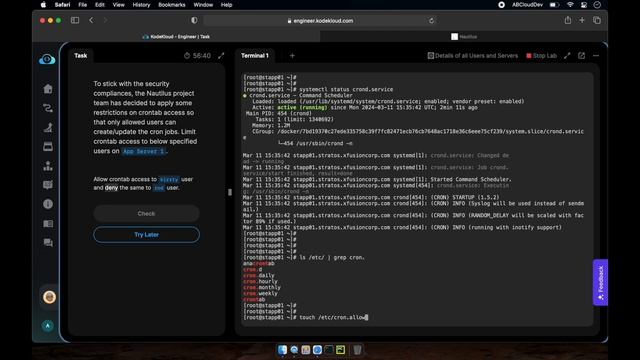This screenshot has width=640, height=360.
Task: Open the chat bubbles sidebar icon
Action: pyautogui.click(x=48, y=243)
